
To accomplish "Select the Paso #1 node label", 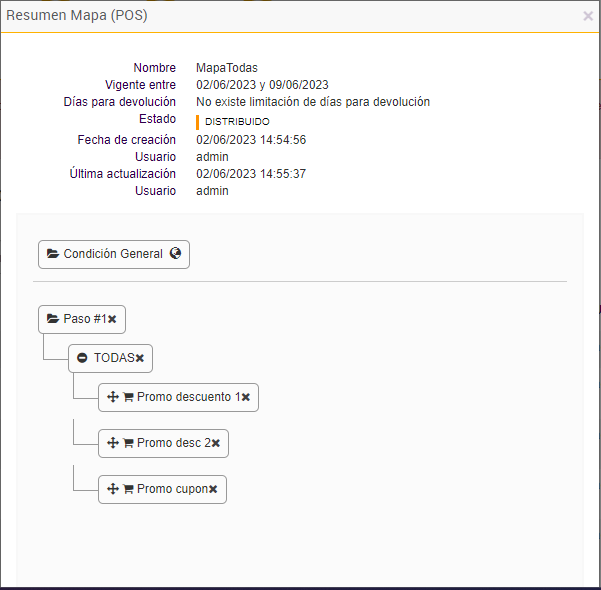I will pyautogui.click(x=85, y=319).
